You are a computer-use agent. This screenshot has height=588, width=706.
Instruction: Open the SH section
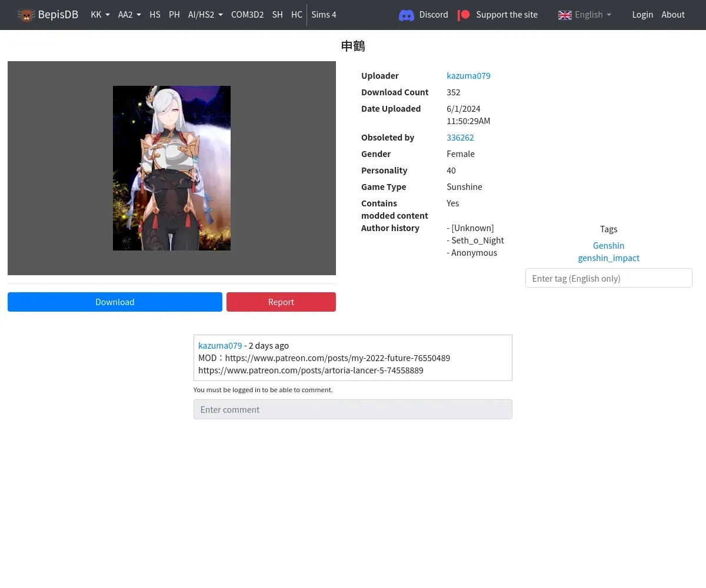point(278,15)
